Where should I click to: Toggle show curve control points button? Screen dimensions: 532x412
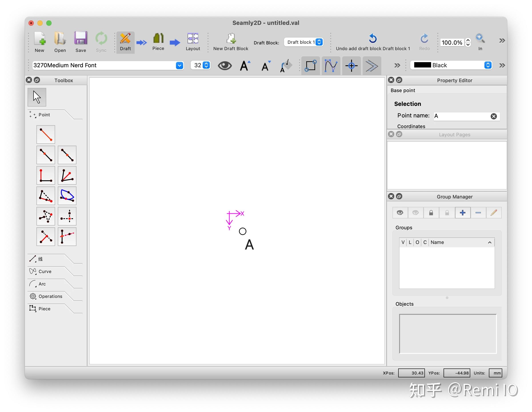[x=331, y=66]
